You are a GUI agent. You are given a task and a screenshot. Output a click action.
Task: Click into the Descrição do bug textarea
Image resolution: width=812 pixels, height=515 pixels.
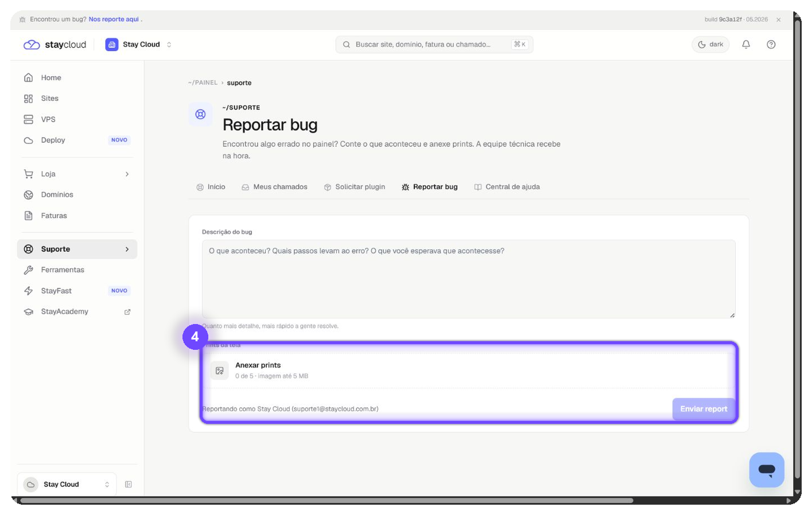(468, 279)
